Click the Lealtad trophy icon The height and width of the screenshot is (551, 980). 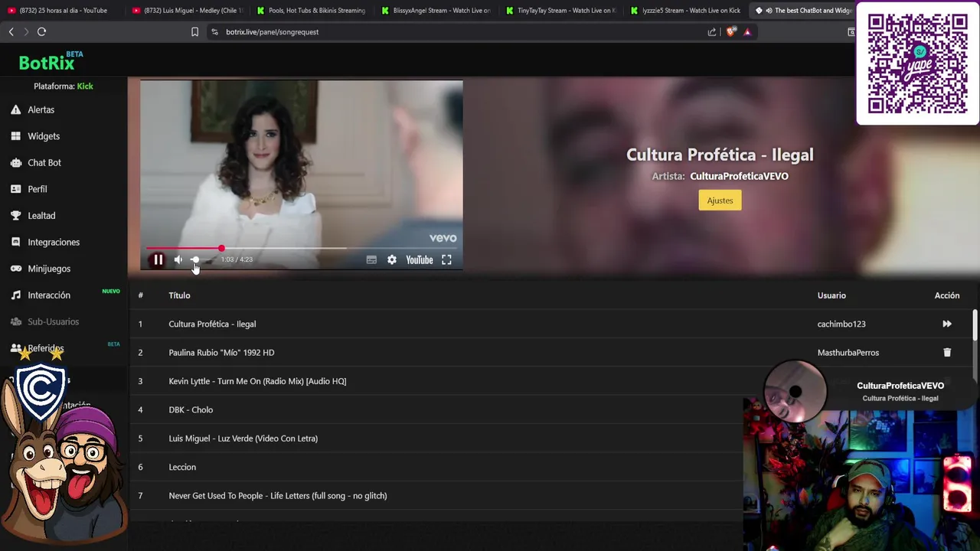[15, 215]
